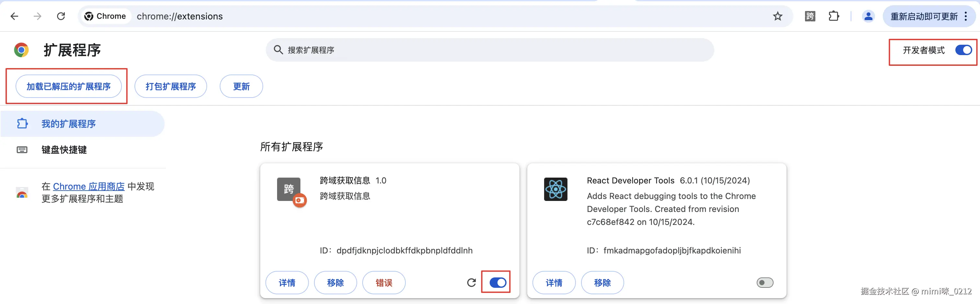Click the 更新 update button
This screenshot has height=304, width=980.
coord(241,86)
